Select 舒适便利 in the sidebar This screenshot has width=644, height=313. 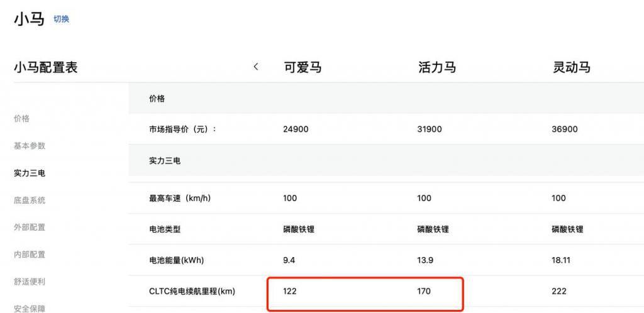click(x=30, y=282)
